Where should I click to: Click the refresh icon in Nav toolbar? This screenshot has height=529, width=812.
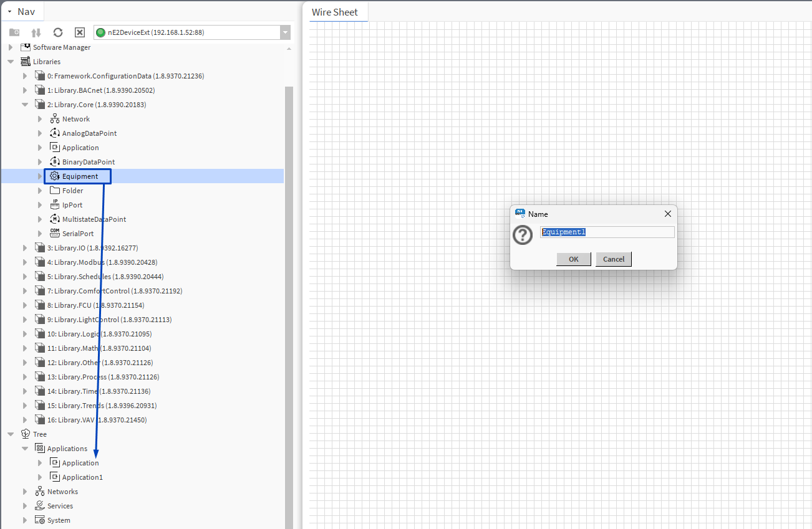(58, 32)
